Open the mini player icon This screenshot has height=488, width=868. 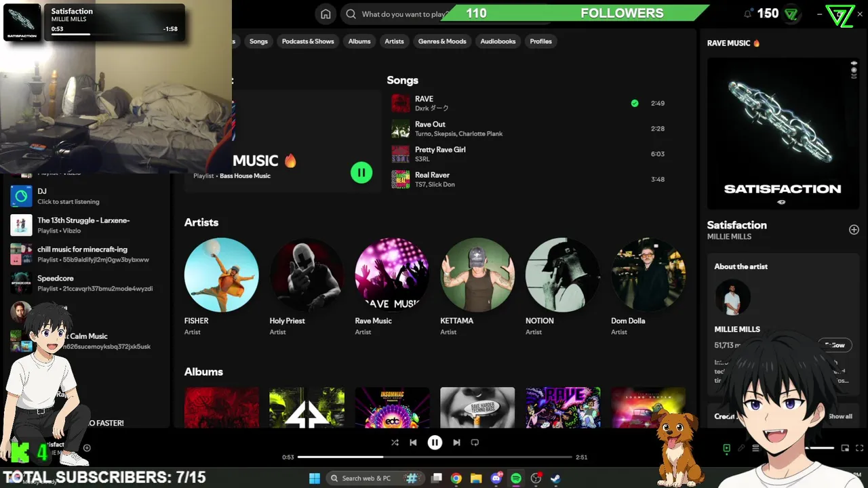(x=845, y=448)
